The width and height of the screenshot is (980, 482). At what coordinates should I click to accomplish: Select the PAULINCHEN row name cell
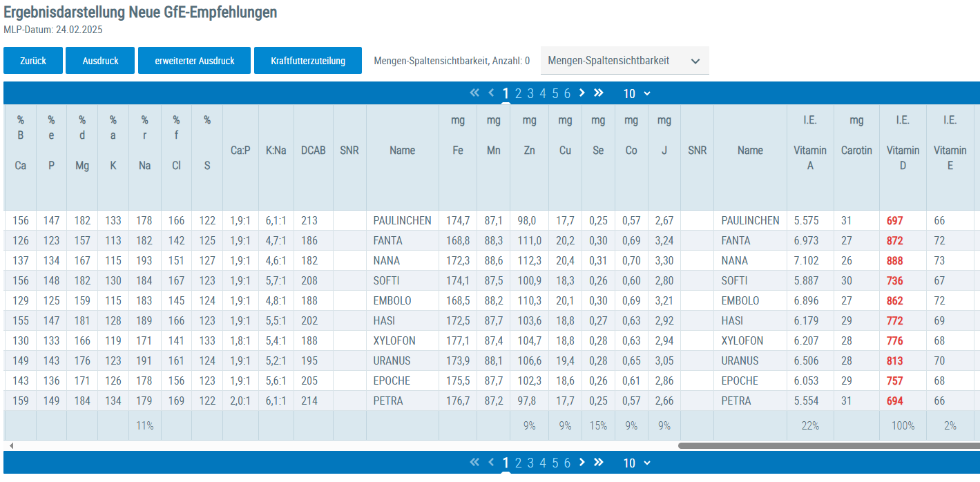[x=402, y=221]
